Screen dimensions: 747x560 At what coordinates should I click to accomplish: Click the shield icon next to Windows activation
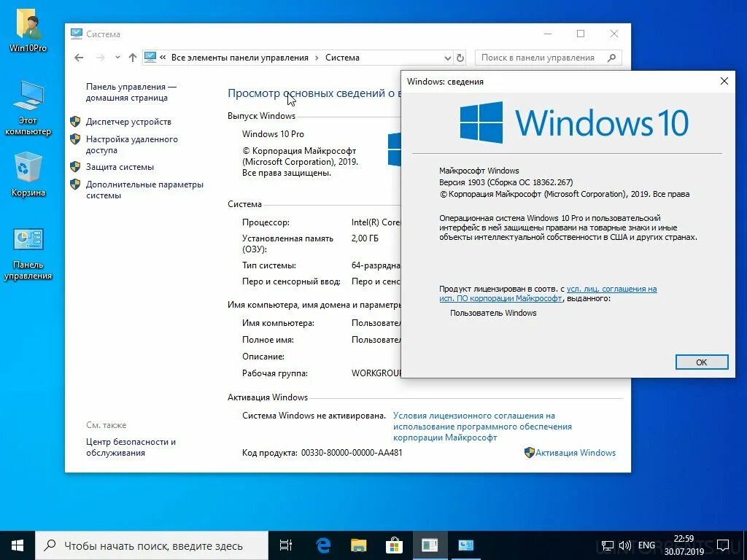tap(529, 452)
